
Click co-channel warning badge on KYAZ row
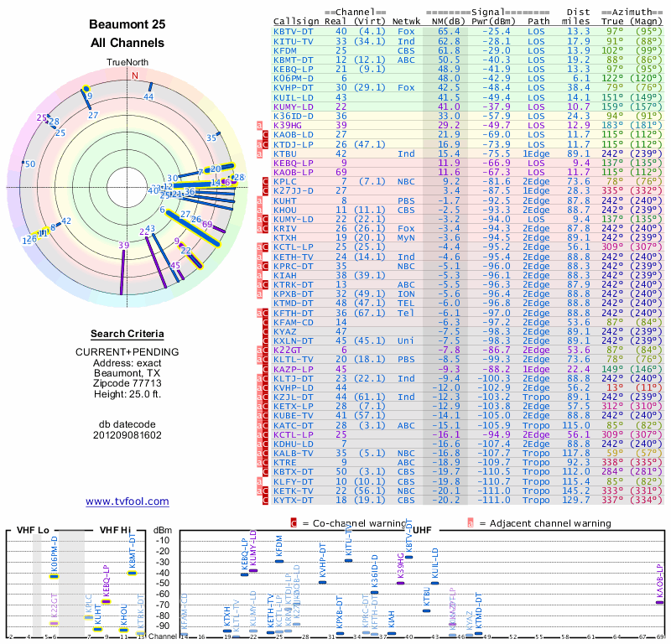[x=265, y=331]
